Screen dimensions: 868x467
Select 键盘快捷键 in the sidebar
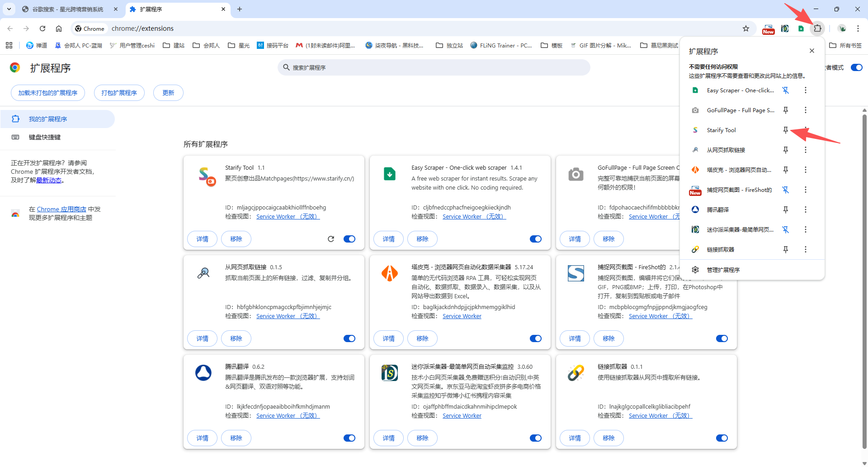45,137
